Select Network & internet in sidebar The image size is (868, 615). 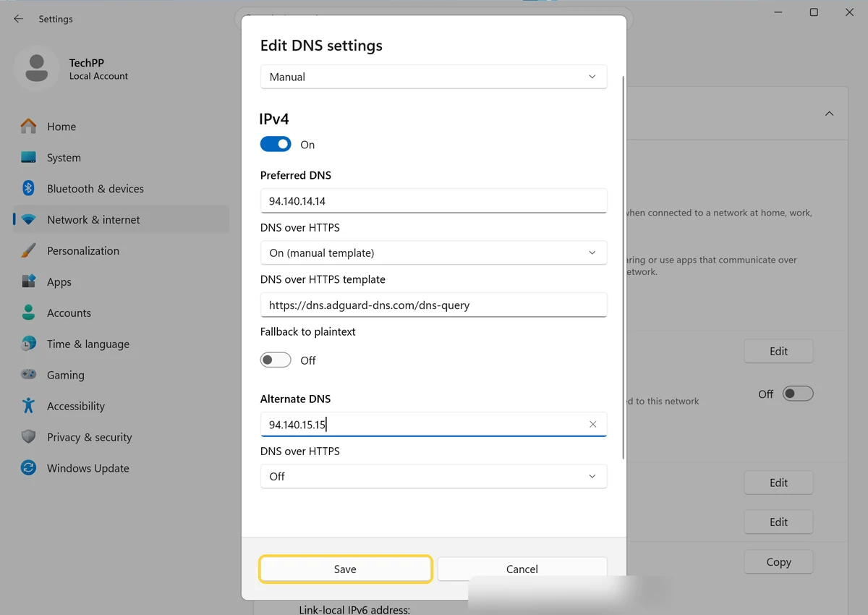(122, 220)
